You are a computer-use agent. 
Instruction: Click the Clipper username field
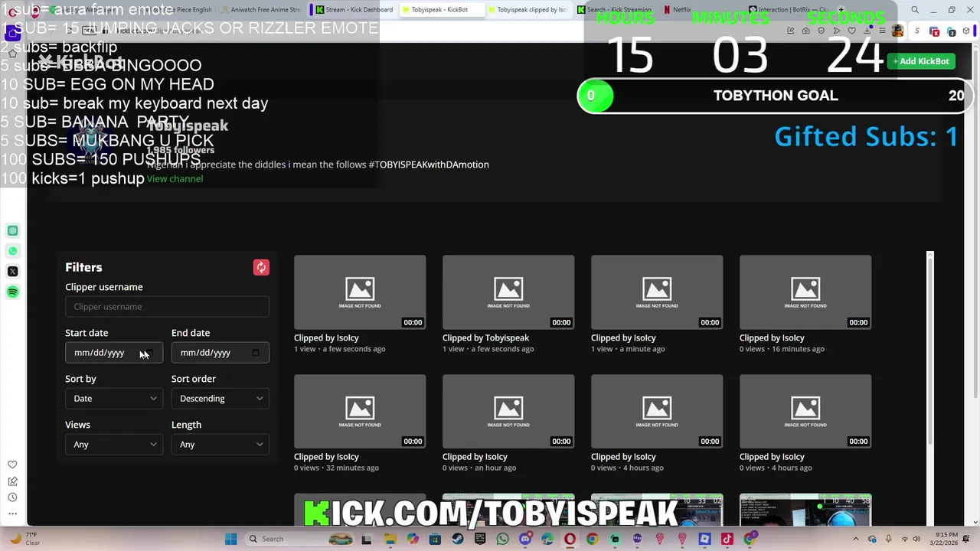(167, 307)
